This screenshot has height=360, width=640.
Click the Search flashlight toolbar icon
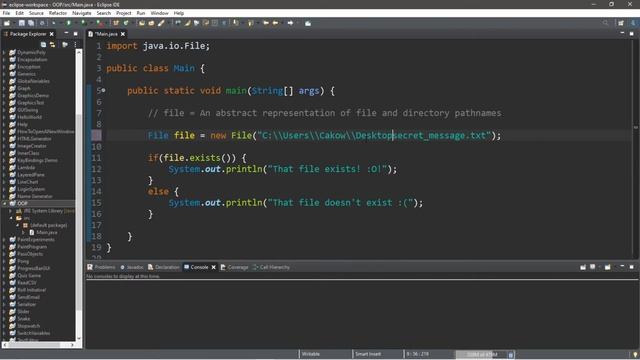tap(161, 23)
